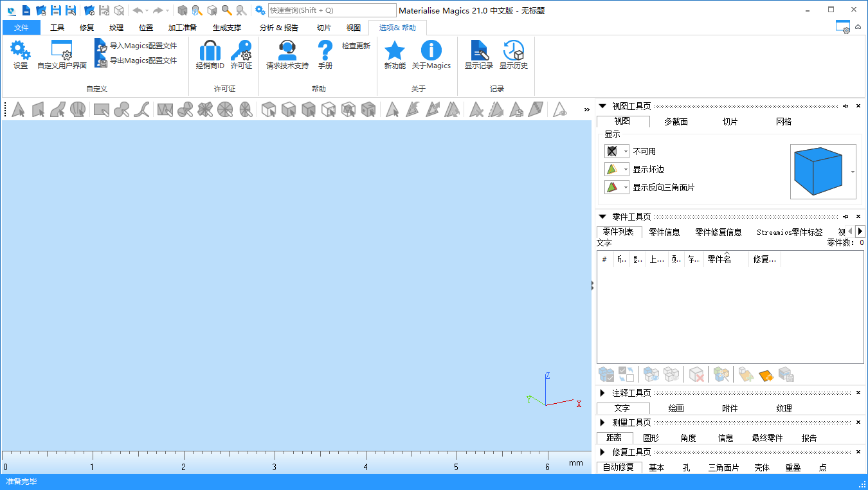This screenshot has width=868, height=490.
Task: Switch to the 生成支撑 ribbon tab
Action: tap(227, 28)
